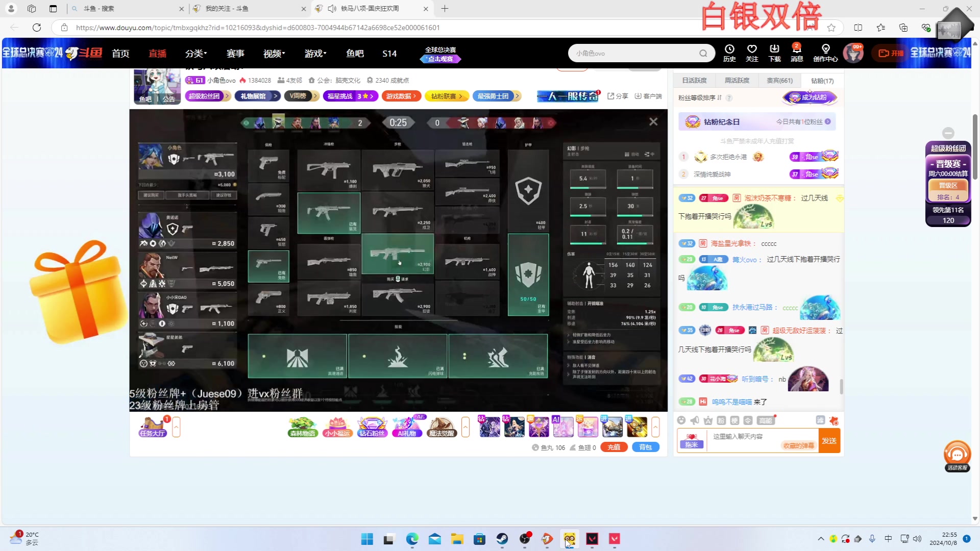The height and width of the screenshot is (551, 980).
Task: Select the 魔法觉醒 gift icon
Action: click(x=442, y=427)
